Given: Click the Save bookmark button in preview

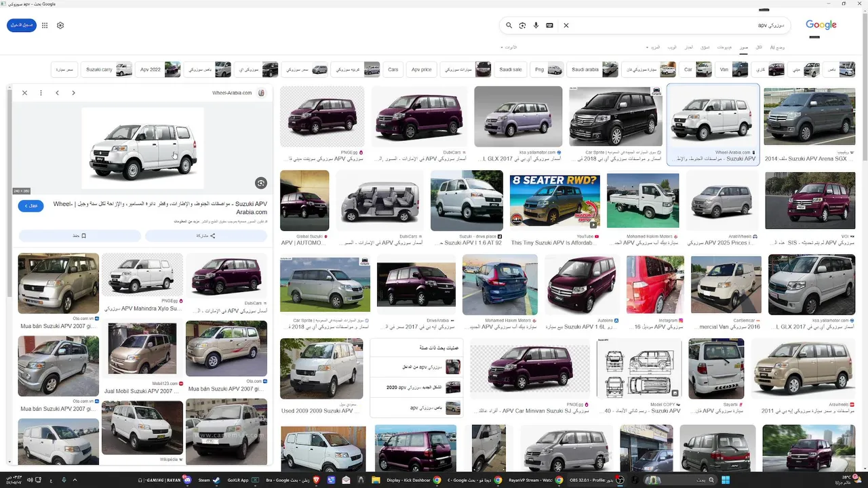Looking at the screenshot, I should click(80, 236).
